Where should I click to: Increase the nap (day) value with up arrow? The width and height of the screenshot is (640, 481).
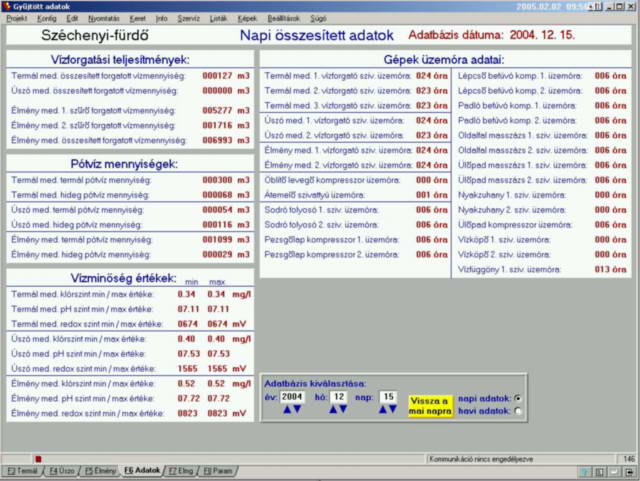pos(382,409)
